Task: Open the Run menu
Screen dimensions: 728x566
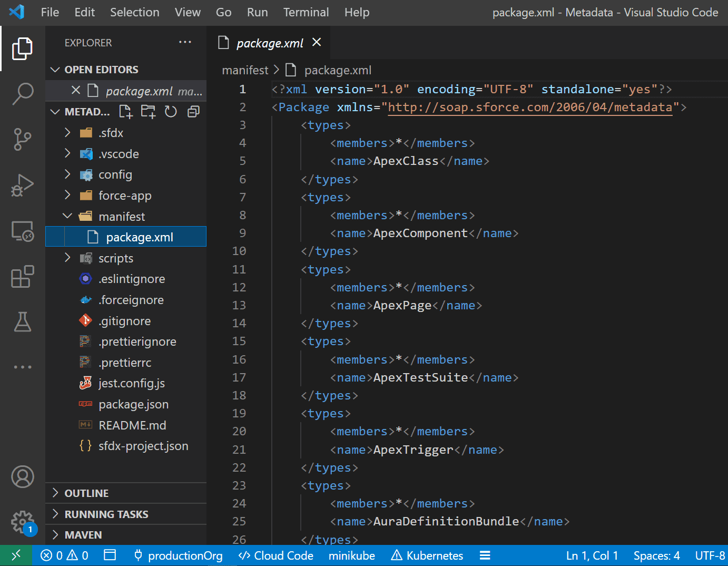Action: (257, 12)
